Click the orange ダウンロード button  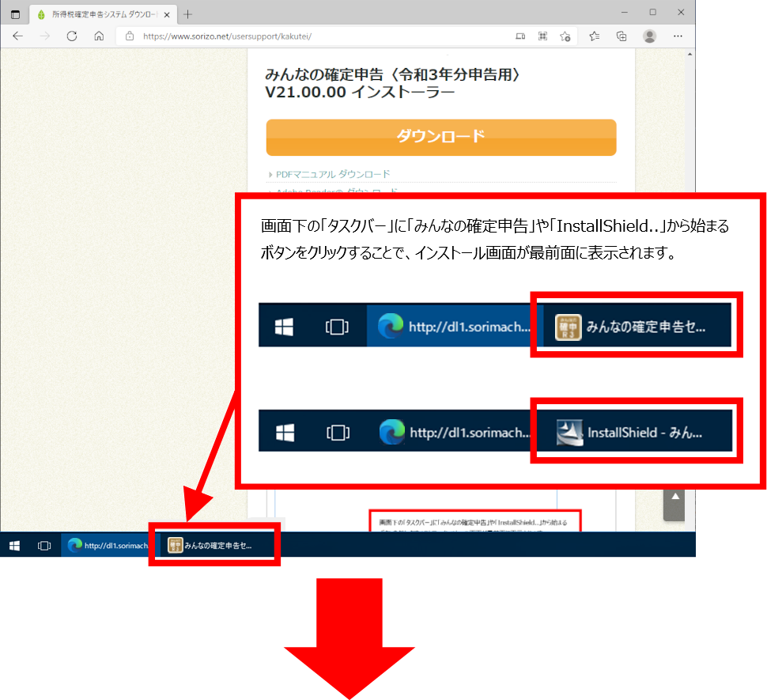click(x=440, y=138)
